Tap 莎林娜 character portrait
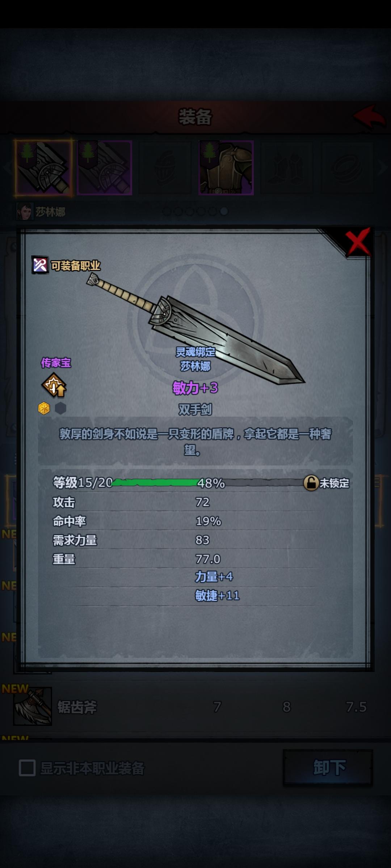The height and width of the screenshot is (868, 391). coord(25,211)
